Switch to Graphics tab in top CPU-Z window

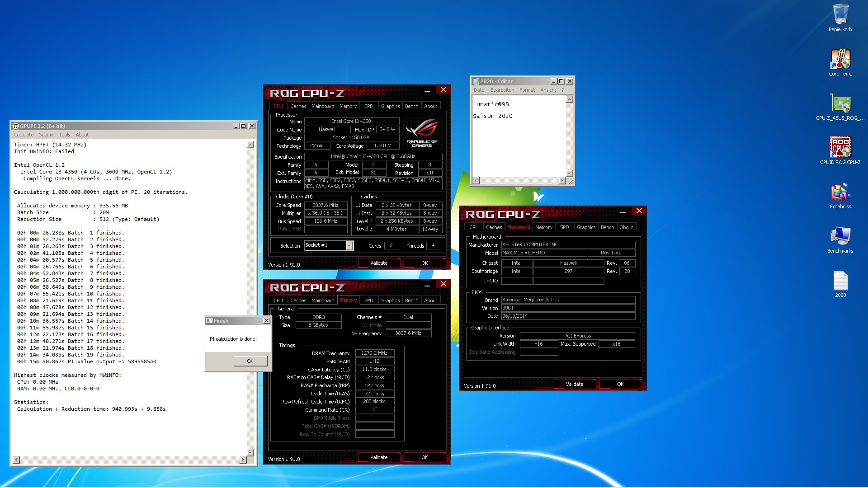tap(391, 106)
